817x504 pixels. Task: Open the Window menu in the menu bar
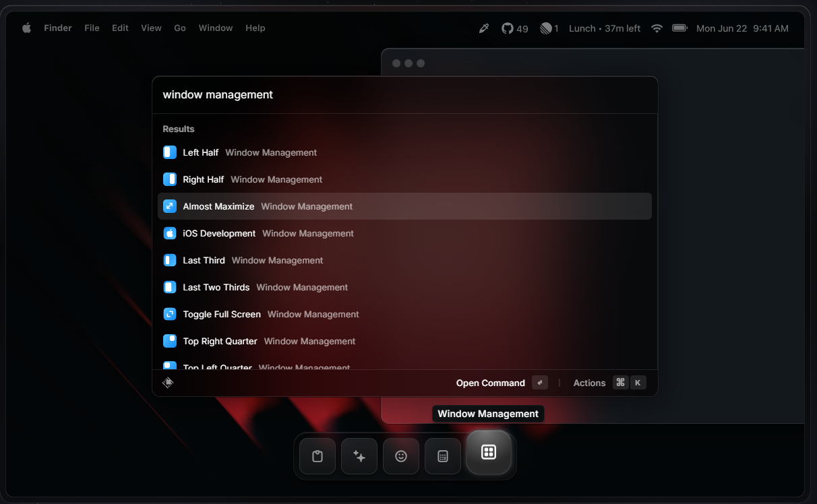click(x=216, y=28)
